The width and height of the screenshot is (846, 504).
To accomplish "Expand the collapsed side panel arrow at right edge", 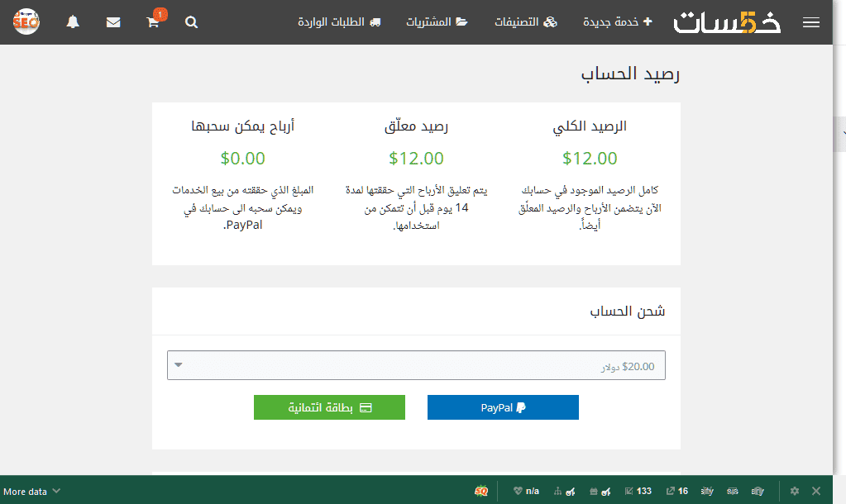I will 842,134.
